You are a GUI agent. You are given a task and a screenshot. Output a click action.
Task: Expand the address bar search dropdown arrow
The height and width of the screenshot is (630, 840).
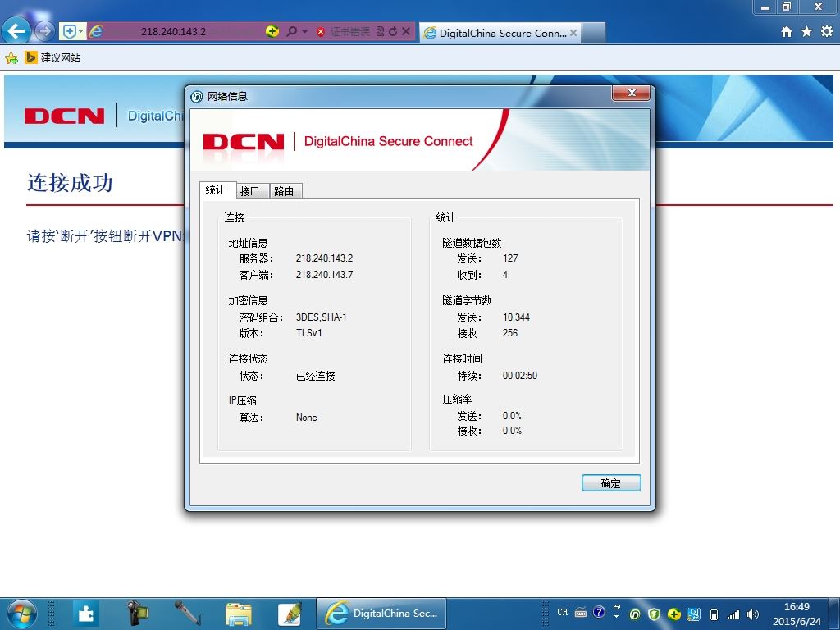[x=304, y=32]
